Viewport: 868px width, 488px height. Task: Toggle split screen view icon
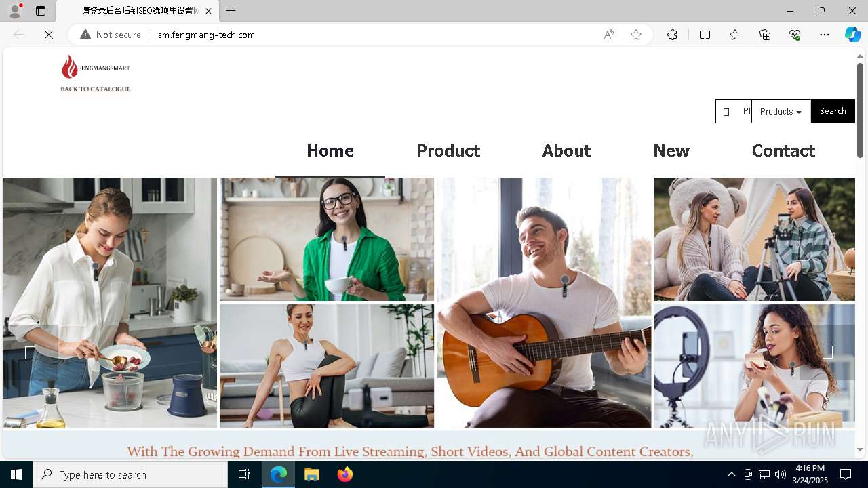705,35
